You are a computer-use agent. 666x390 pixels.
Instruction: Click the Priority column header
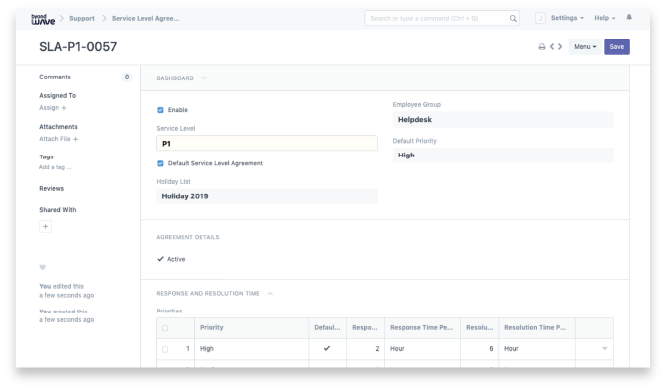pyautogui.click(x=251, y=328)
